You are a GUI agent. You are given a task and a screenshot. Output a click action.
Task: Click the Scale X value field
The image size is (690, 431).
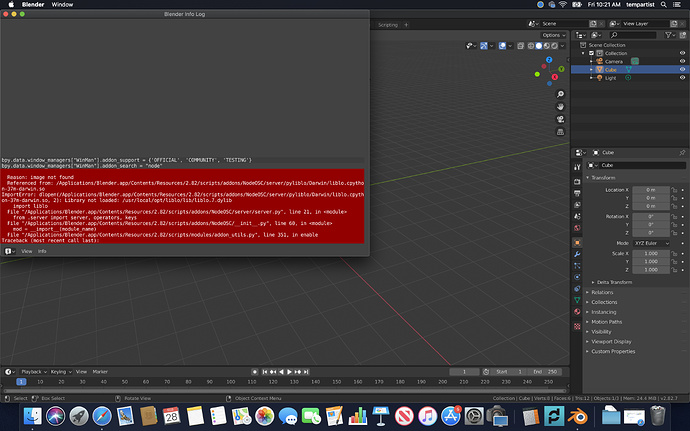pos(651,254)
